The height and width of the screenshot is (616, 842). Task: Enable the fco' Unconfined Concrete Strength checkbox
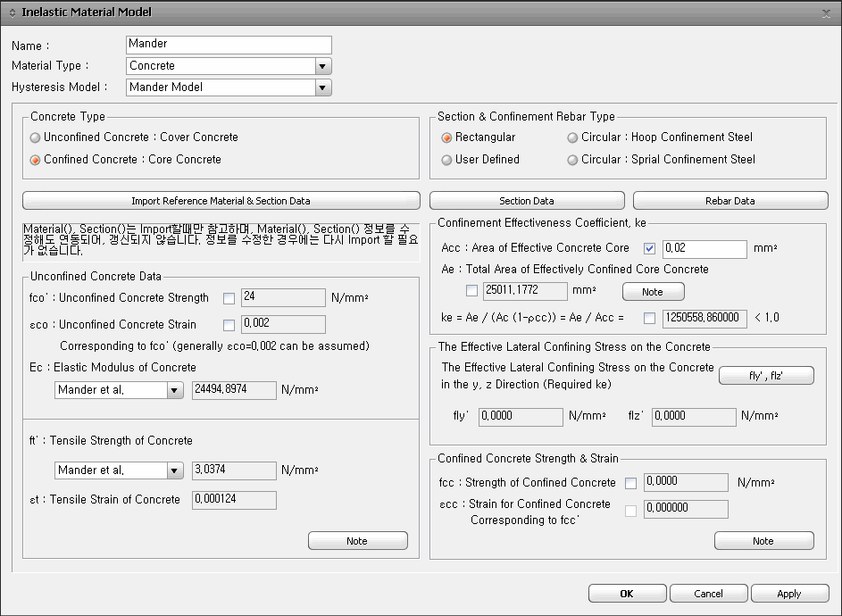(229, 298)
